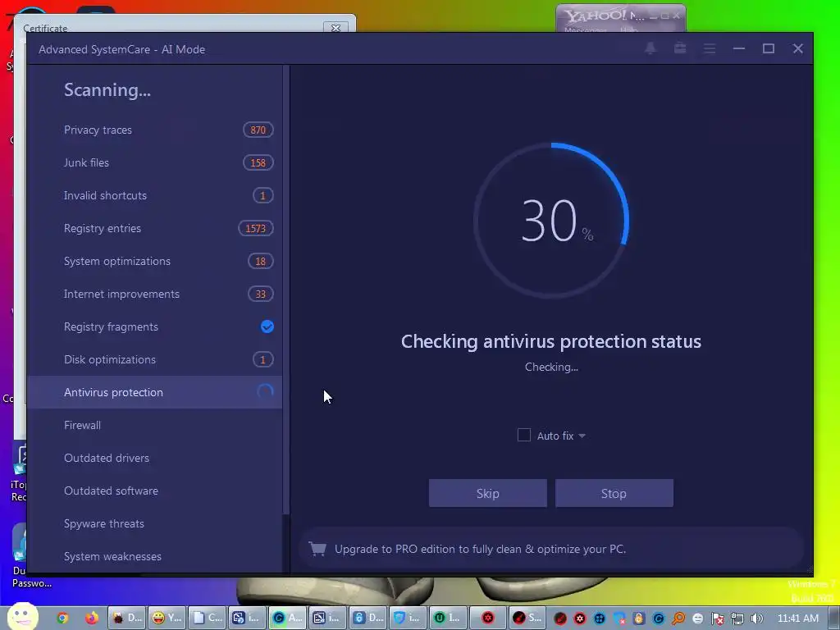Open the Action Center flag tray icon
Screen dimensions: 840x630
(717, 619)
